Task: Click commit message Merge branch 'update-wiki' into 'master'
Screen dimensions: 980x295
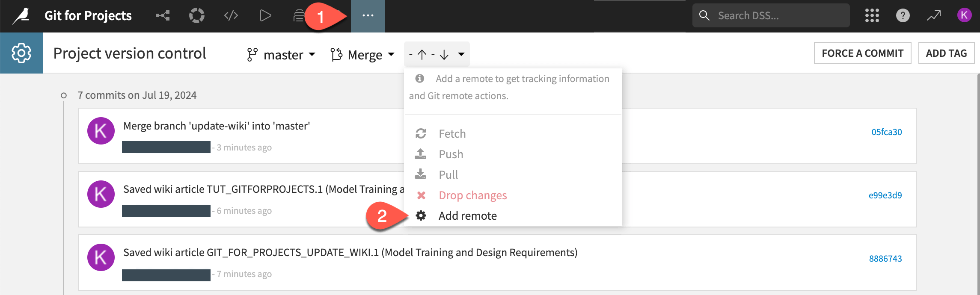Action: pos(217,126)
